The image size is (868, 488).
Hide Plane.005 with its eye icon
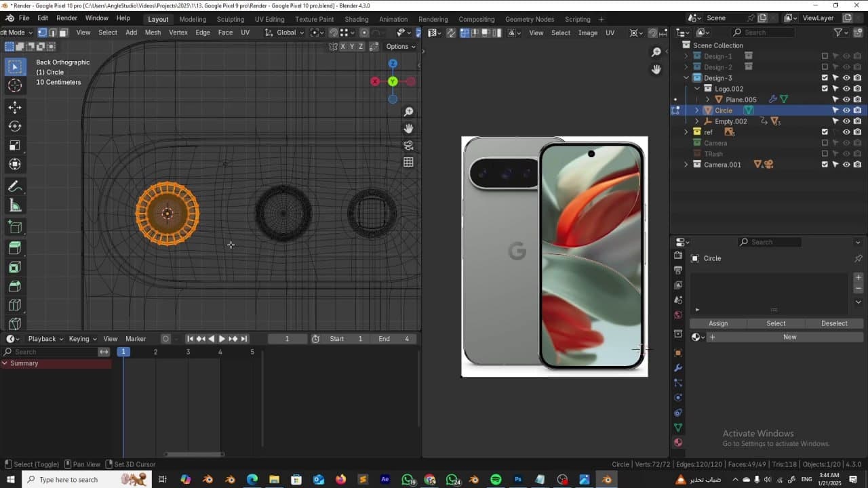[x=846, y=100]
